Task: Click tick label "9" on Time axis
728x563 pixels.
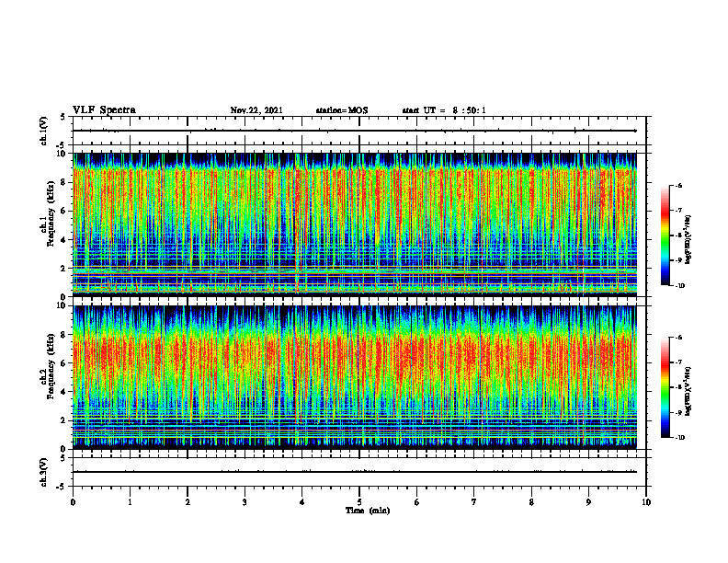Action: (588, 502)
